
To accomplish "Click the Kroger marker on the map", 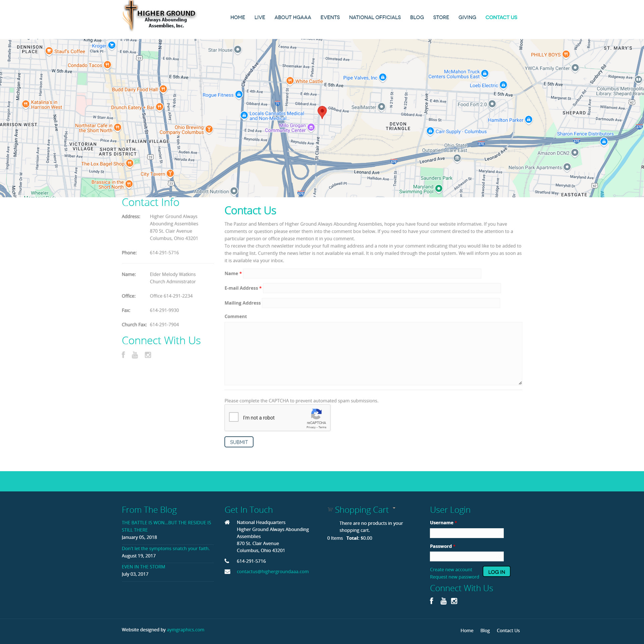I will point(112,45).
